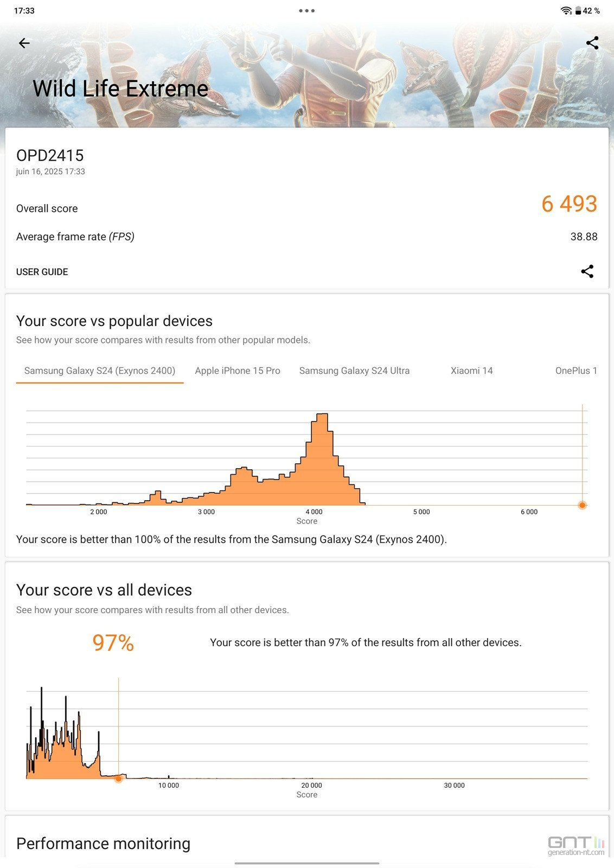Click the orange score marker in popular devices chart

[583, 505]
